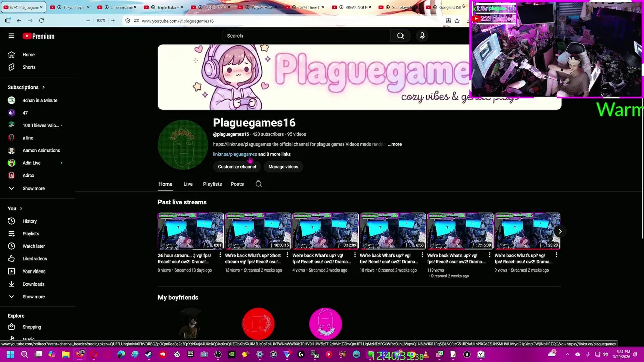Reload the page with the browser refresh icon
Viewport: 644px width, 362px height.
pos(41,21)
